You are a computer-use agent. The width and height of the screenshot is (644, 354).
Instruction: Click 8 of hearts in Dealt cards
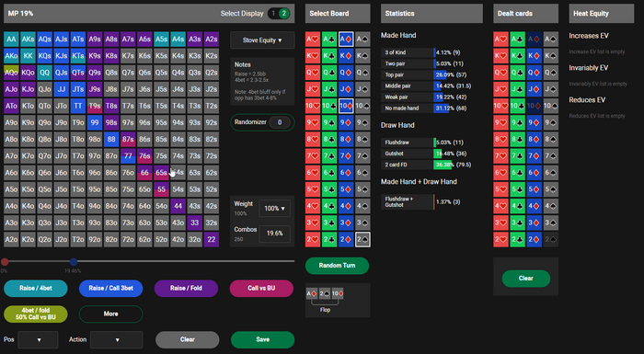click(x=500, y=139)
